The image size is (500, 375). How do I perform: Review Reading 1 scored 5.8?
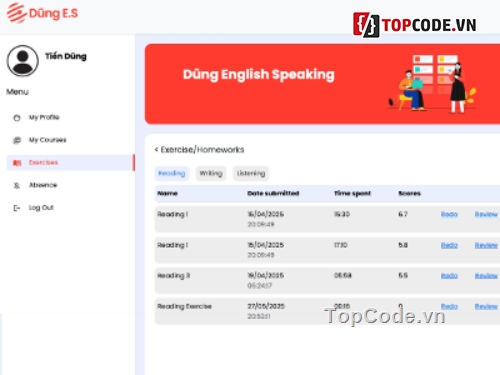coord(486,245)
